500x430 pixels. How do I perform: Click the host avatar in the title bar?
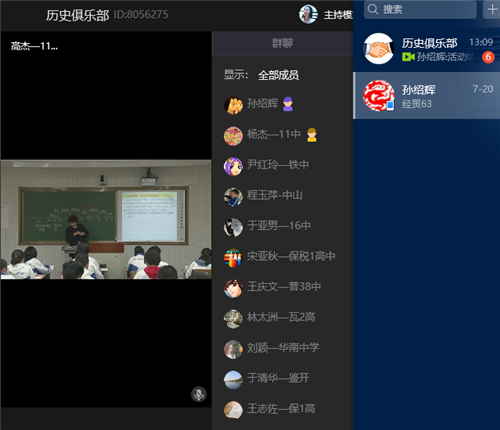coord(308,14)
